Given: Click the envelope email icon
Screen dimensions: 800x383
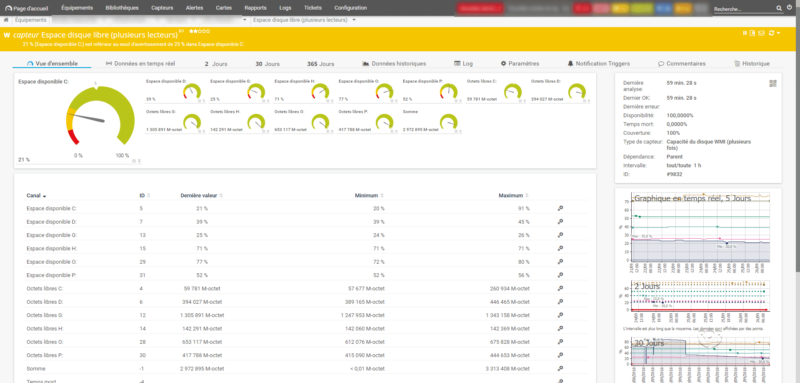Looking at the screenshot, I should (761, 33).
